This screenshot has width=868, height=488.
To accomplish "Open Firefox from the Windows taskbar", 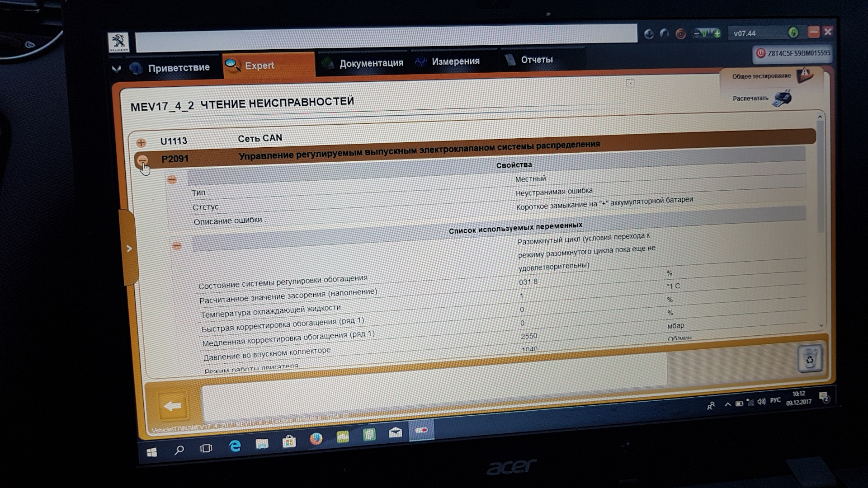I will click(316, 439).
